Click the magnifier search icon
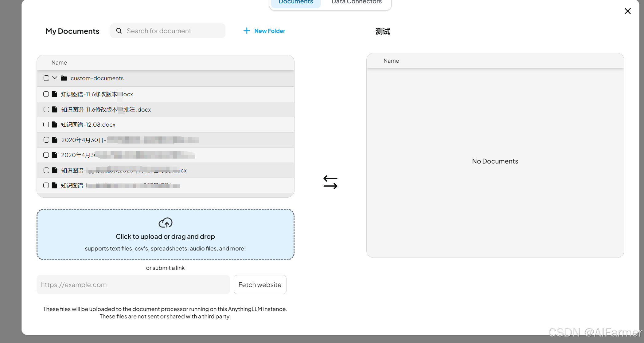Screen dimensions: 644x343 [x=119, y=31]
